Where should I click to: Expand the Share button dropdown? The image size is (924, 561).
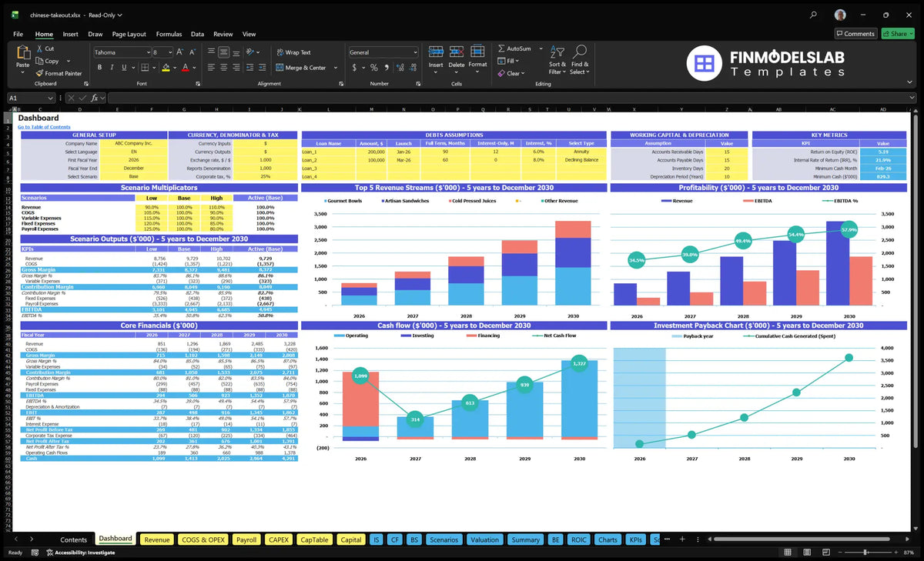(x=911, y=34)
